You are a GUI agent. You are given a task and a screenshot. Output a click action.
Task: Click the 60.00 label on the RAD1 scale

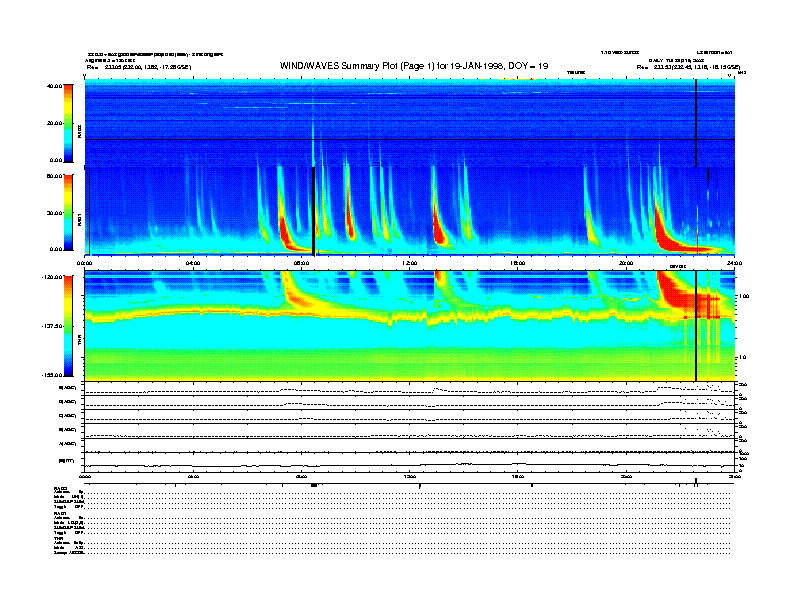click(x=54, y=176)
